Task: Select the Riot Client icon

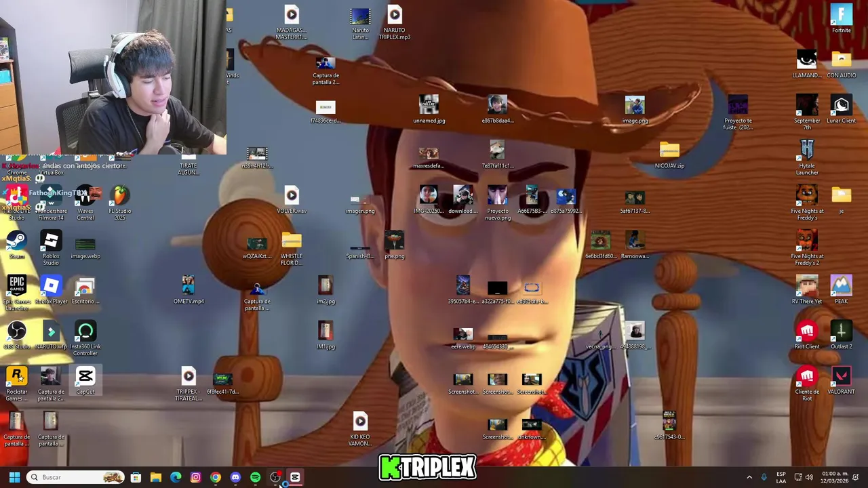Action: [x=807, y=335]
